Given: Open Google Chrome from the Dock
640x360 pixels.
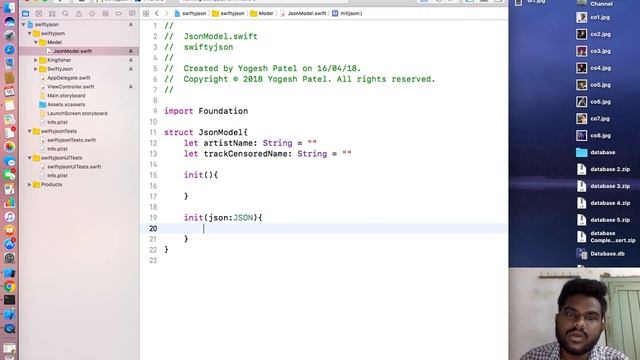Looking at the screenshot, I should [x=9, y=287].
